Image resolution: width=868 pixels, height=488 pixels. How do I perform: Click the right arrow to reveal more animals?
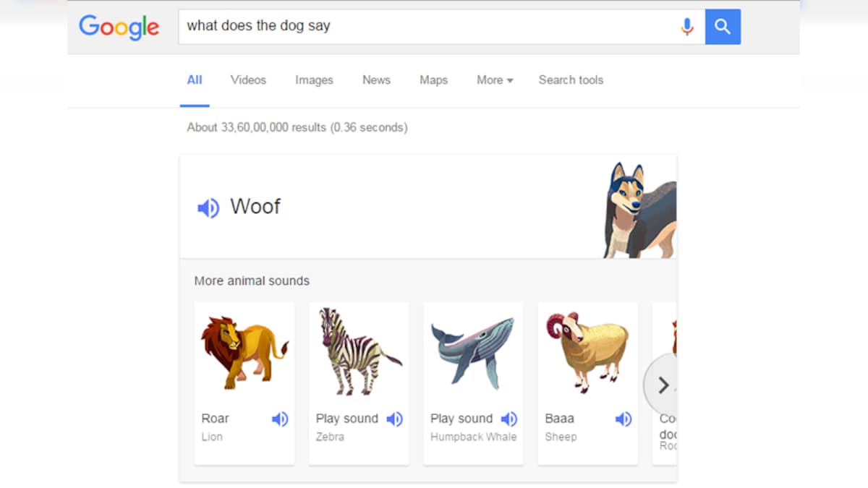[x=663, y=385]
